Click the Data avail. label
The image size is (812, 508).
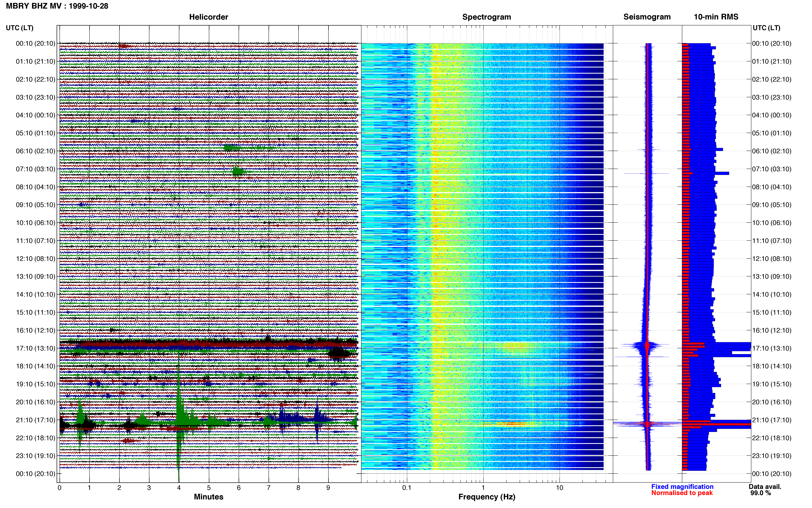(765, 487)
